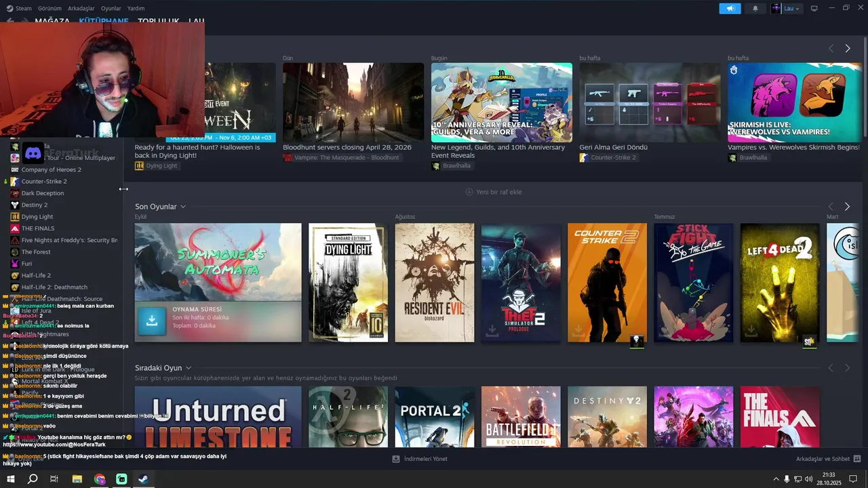Open Dying Light Standard Edition cover
Image resolution: width=868 pixels, height=488 pixels.
[348, 283]
